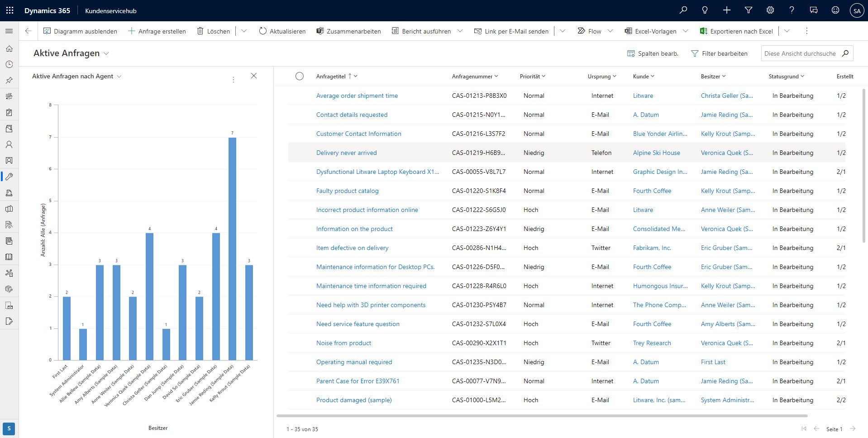Toggle select-all circle in grid header
Viewport: 868px width, 438px height.
click(x=299, y=76)
